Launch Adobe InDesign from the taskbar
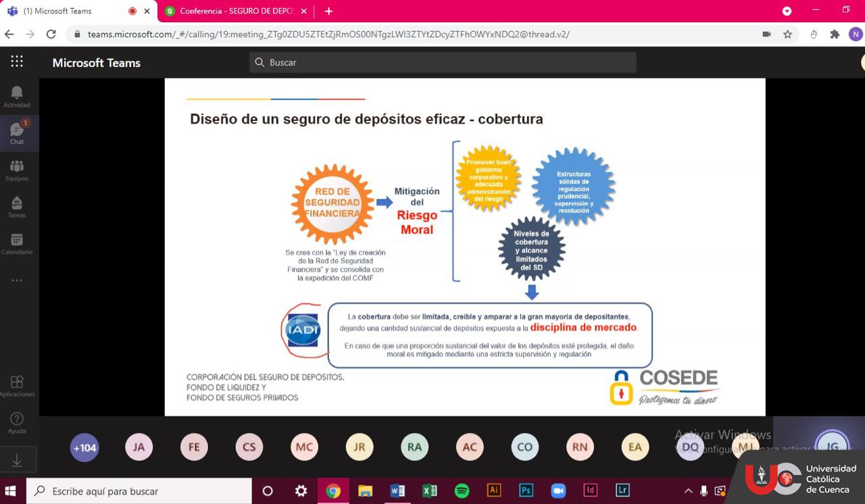The width and height of the screenshot is (865, 504). pyautogui.click(x=591, y=491)
